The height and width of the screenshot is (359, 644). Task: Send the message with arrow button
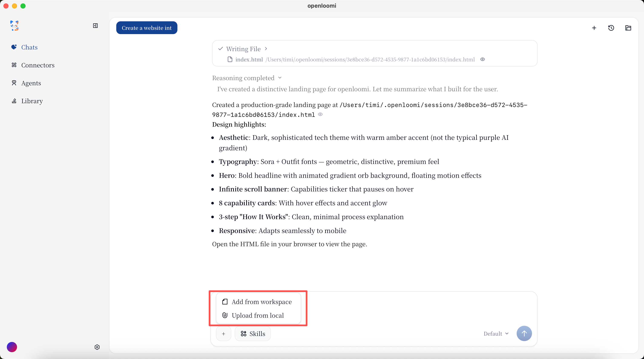coord(524,333)
